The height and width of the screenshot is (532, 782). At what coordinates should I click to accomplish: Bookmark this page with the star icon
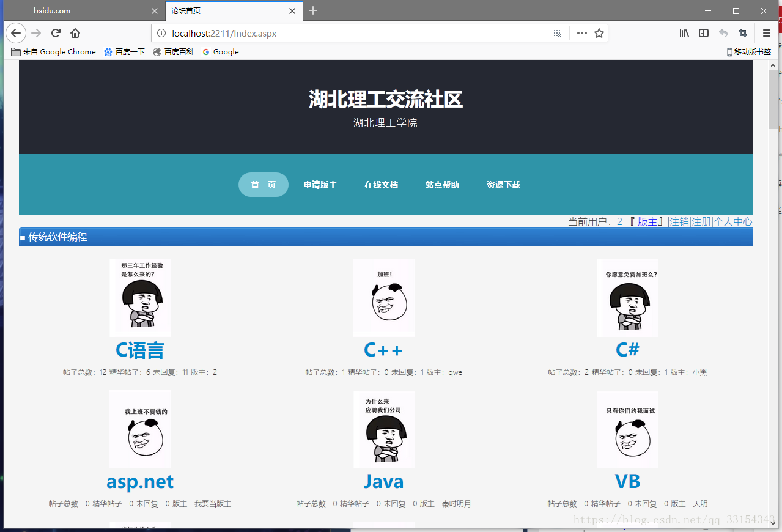(599, 34)
